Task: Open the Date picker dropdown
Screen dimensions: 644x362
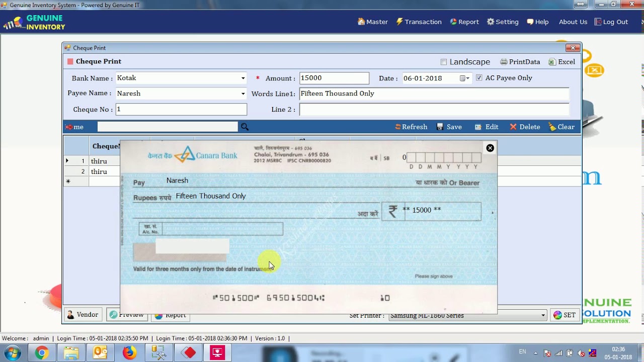Action: tap(468, 78)
